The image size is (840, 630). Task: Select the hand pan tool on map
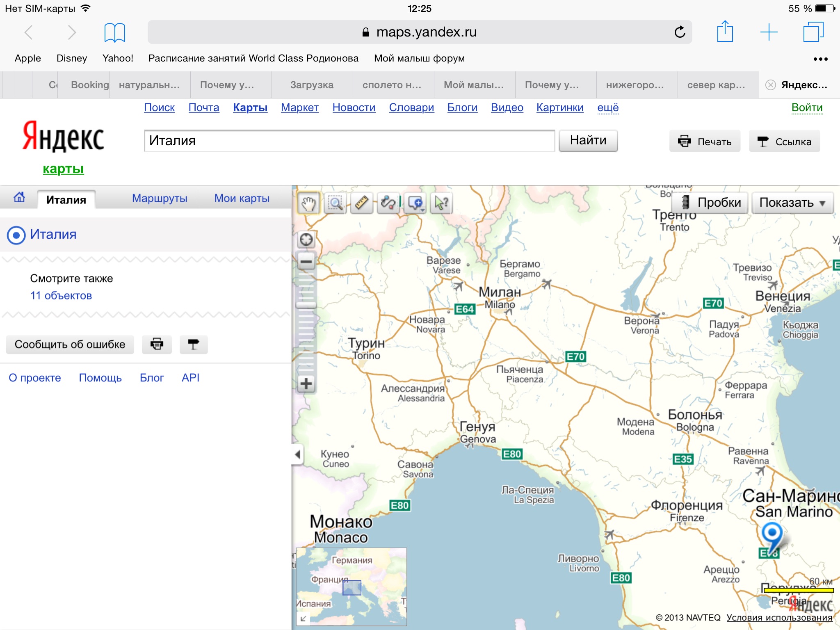click(308, 203)
